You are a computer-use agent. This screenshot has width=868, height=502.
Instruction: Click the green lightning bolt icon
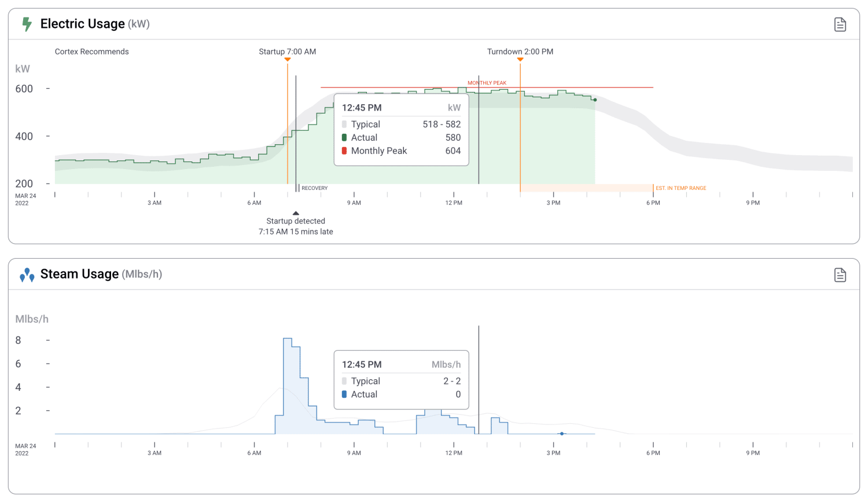(x=27, y=24)
